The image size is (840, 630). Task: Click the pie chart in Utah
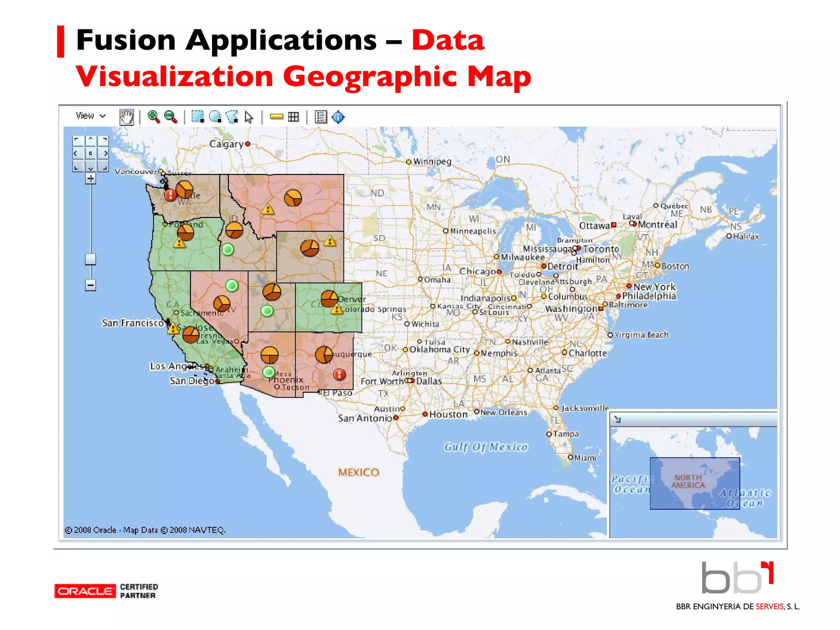(272, 292)
